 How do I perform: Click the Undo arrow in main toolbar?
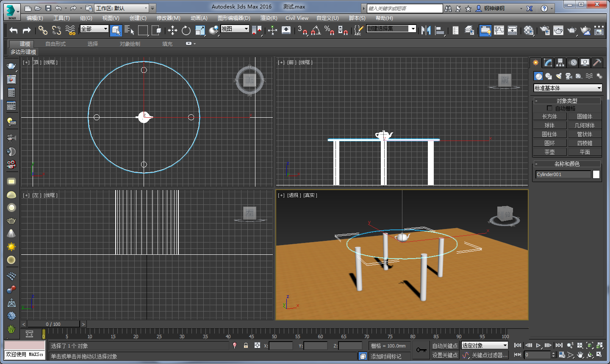tap(14, 30)
